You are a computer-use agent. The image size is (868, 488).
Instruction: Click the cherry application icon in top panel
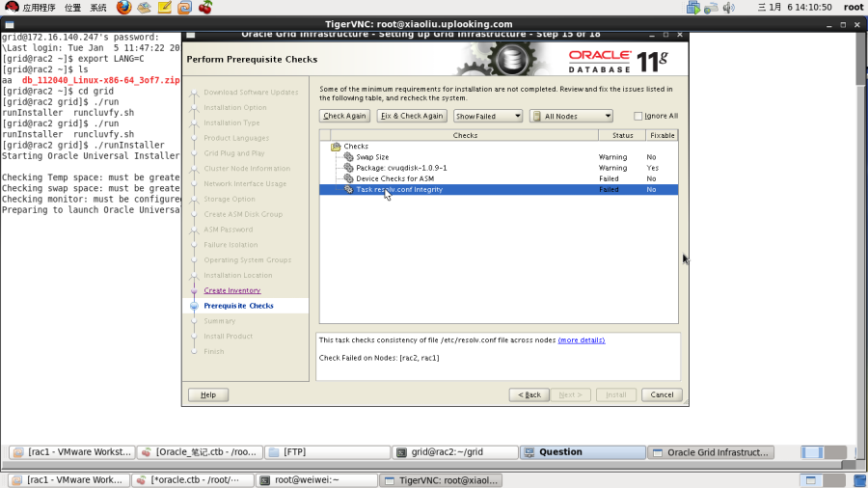[205, 7]
